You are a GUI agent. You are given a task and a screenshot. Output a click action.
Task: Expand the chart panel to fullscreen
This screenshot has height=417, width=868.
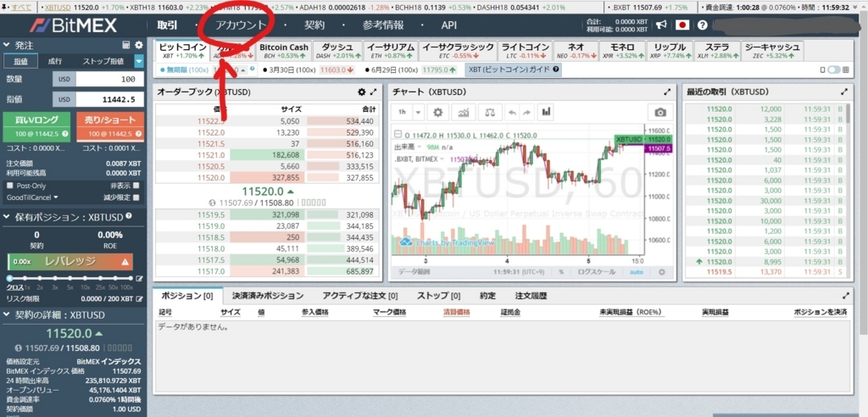[668, 92]
